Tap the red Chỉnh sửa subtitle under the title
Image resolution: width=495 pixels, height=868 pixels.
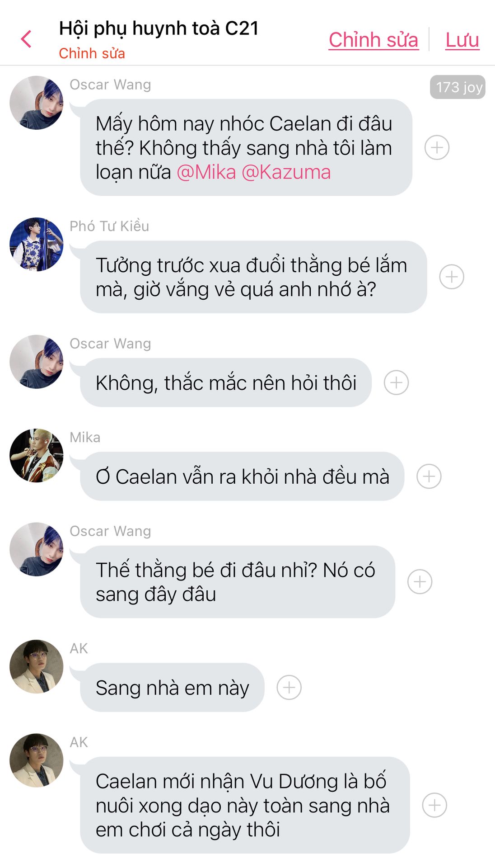point(92,53)
